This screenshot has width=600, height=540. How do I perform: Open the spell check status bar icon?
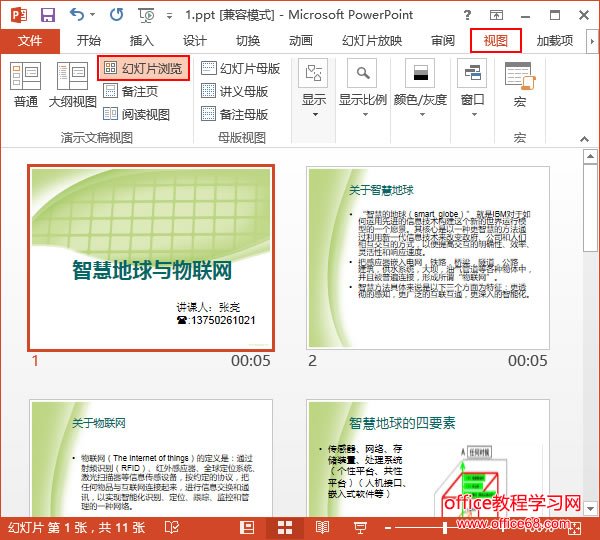[172, 528]
